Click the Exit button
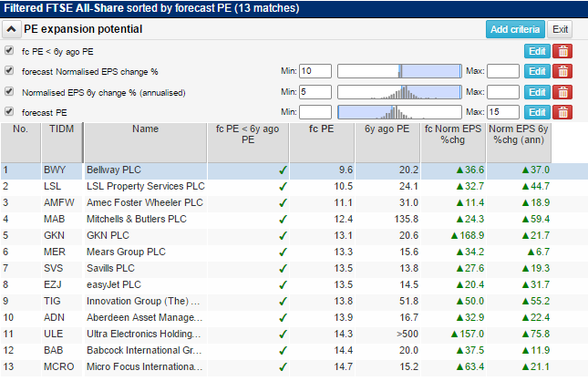The height and width of the screenshot is (381, 588). point(560,29)
